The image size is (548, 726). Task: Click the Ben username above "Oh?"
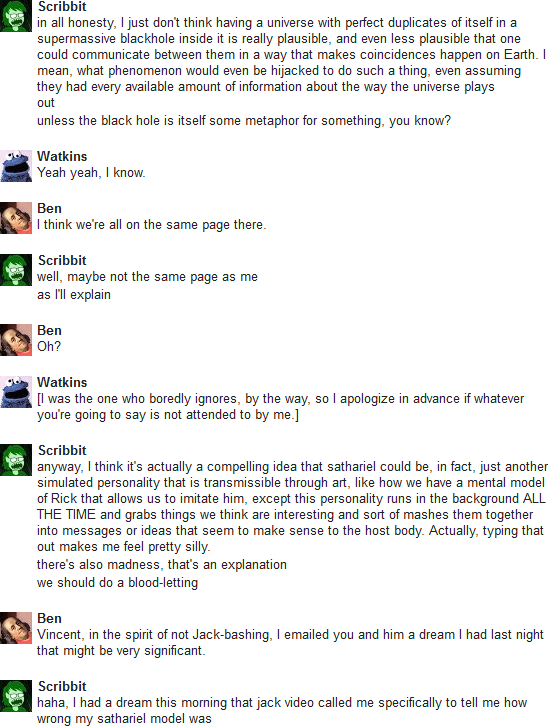tap(49, 331)
